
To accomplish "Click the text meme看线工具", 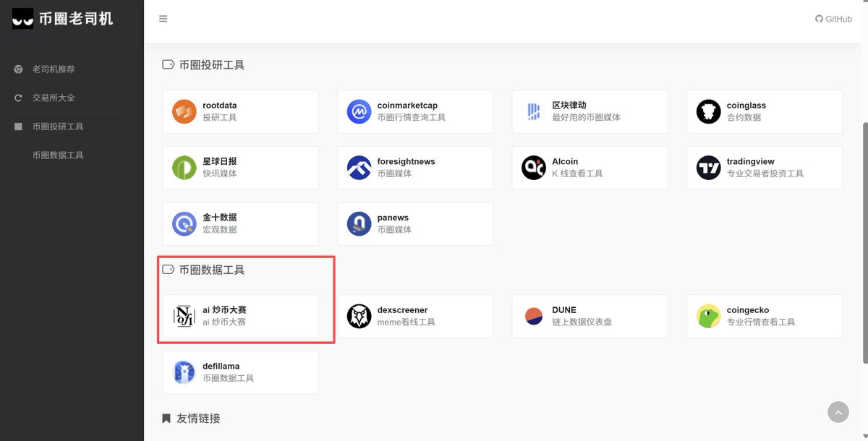I will [x=407, y=322].
